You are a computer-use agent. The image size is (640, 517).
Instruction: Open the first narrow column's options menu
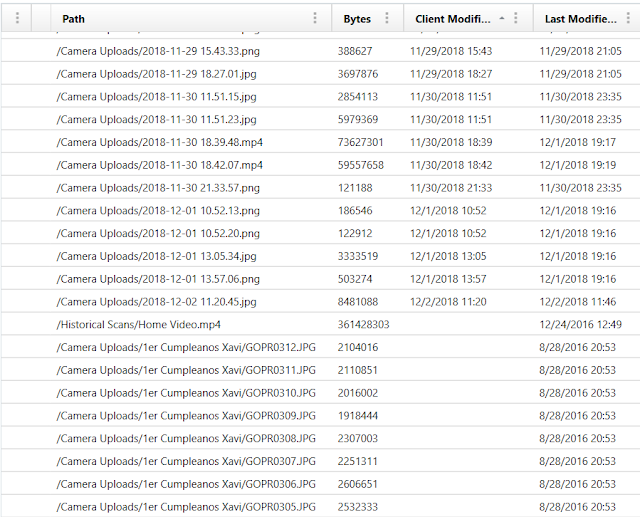coord(17,18)
